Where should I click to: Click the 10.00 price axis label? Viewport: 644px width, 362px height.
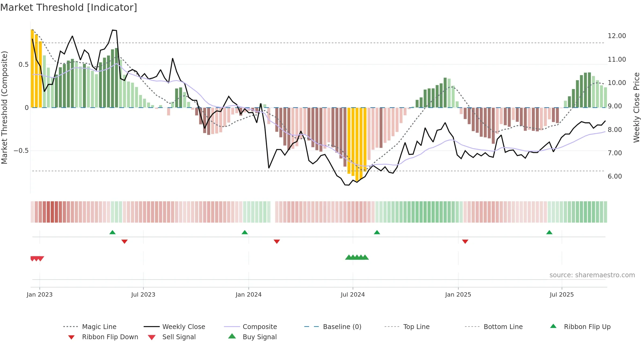click(617, 83)
